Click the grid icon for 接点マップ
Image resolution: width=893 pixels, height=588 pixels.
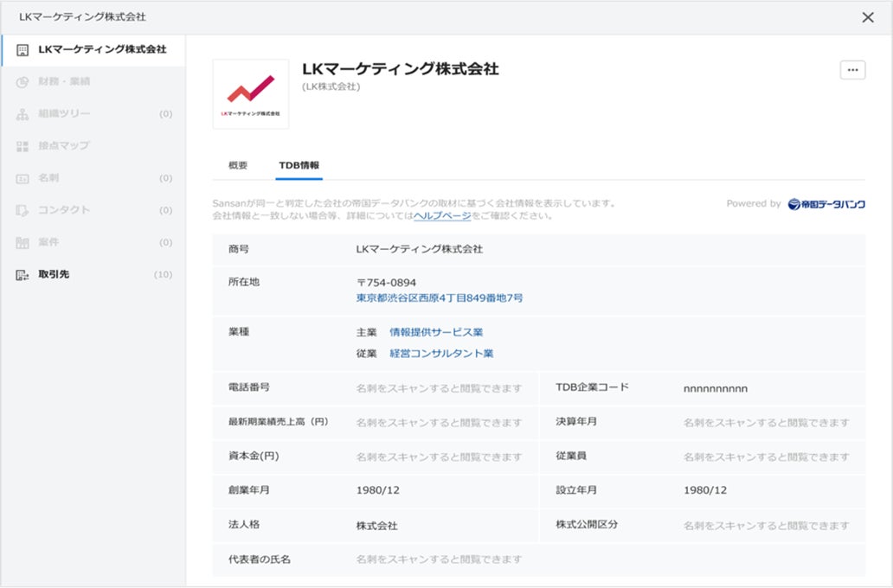pyautogui.click(x=22, y=146)
